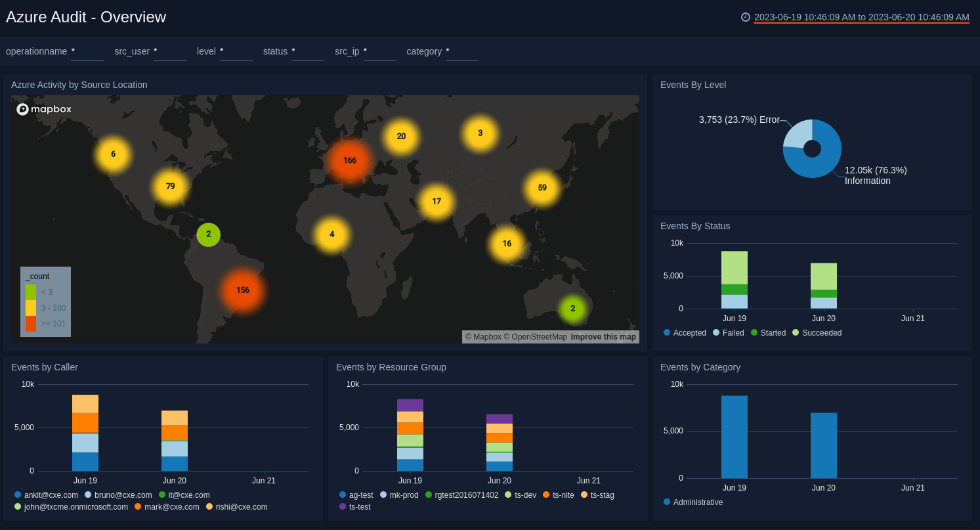The width and height of the screenshot is (980, 530).
Task: Click the clock icon beside the time range
Action: [746, 17]
